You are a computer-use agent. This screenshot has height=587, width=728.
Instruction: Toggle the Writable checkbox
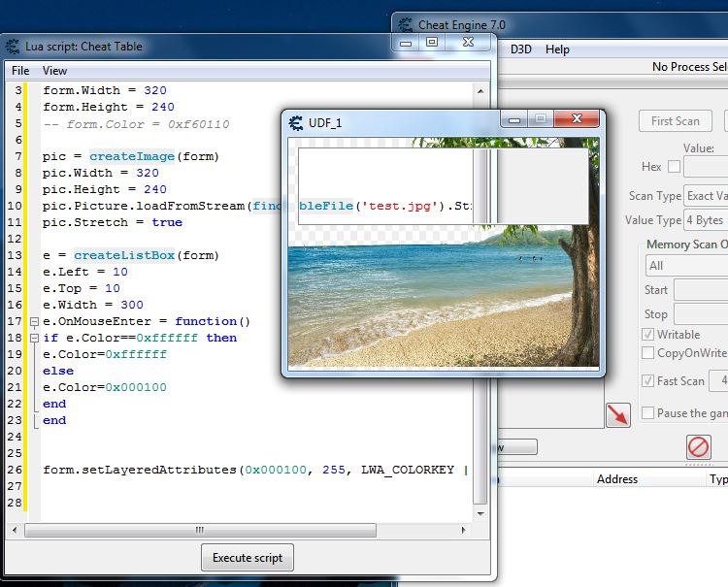[648, 335]
